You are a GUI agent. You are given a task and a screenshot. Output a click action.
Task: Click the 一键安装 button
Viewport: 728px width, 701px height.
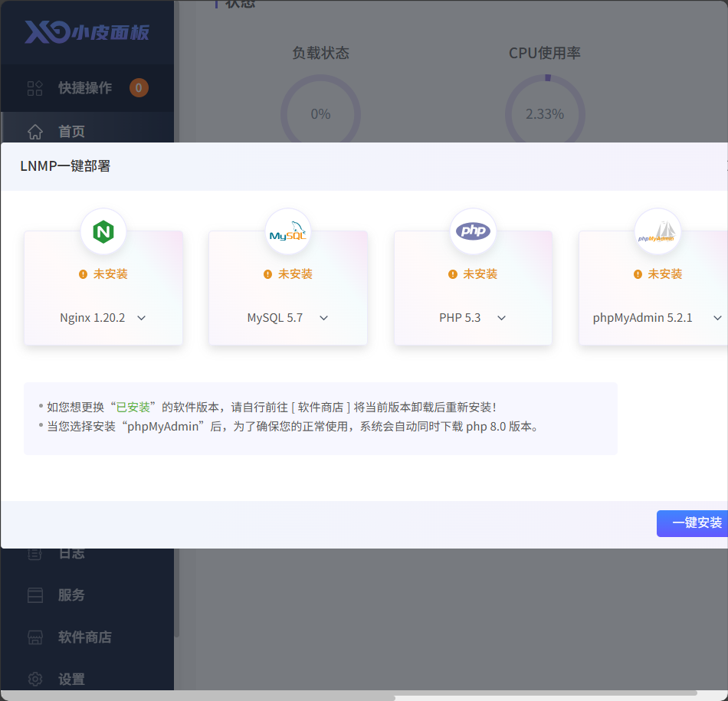coord(692,523)
